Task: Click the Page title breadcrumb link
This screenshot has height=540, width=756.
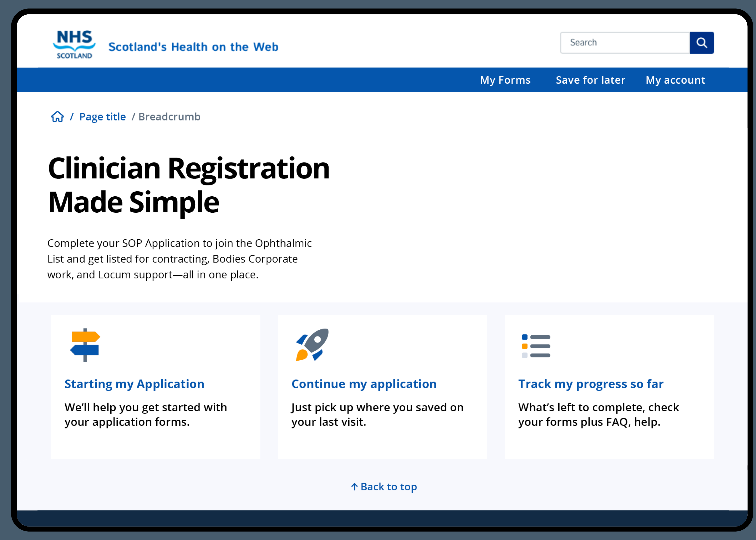Action: [x=102, y=117]
